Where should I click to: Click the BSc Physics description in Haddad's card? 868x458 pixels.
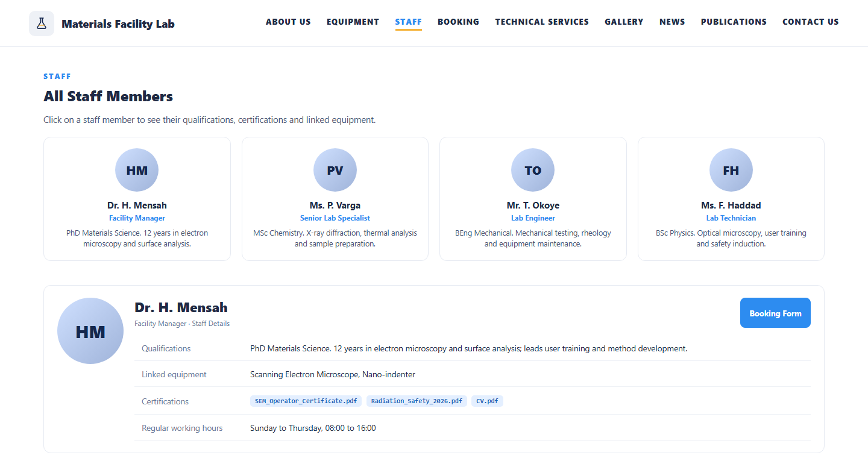pyautogui.click(x=731, y=239)
